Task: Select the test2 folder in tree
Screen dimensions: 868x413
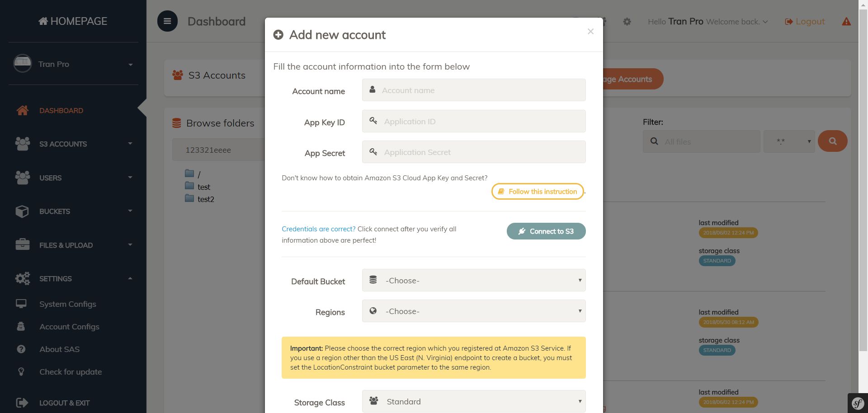Action: tap(206, 199)
